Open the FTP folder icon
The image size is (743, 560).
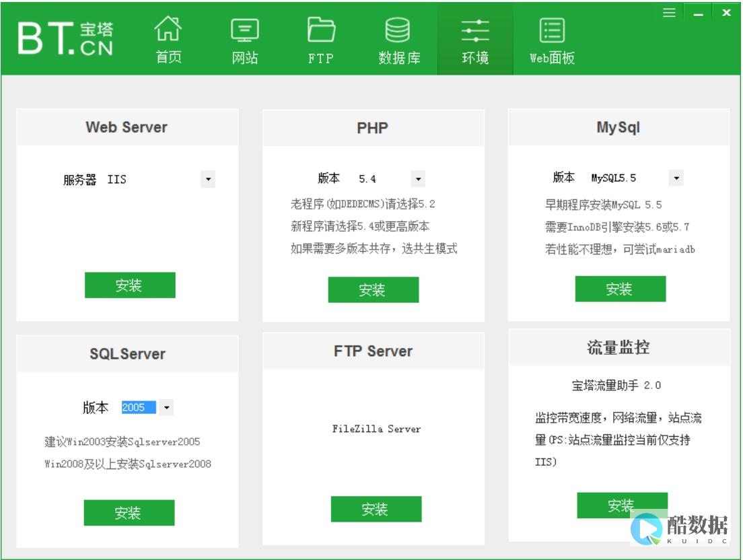[x=321, y=30]
